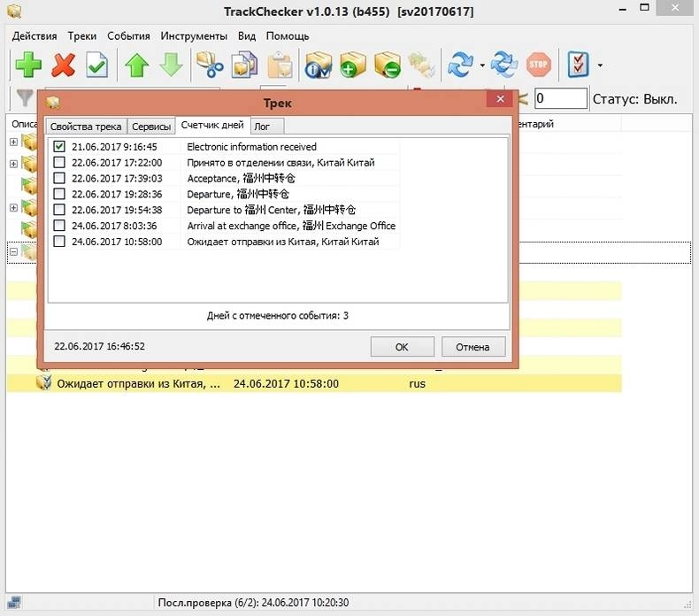Click Electronic information received event text
Image resolution: width=699 pixels, height=616 pixels.
click(251, 147)
